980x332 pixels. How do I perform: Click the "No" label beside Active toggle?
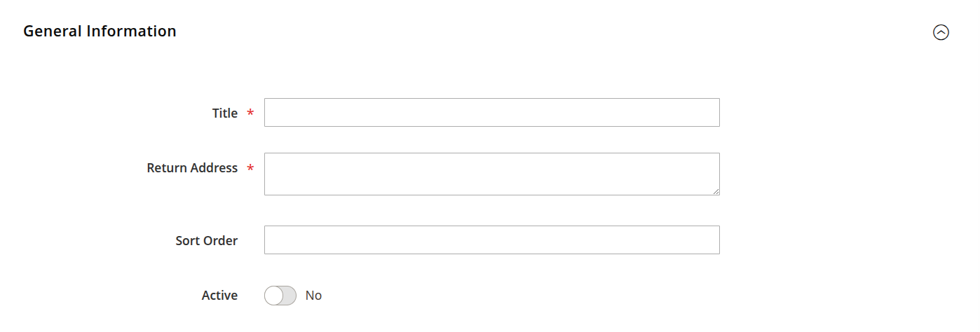[x=313, y=296]
